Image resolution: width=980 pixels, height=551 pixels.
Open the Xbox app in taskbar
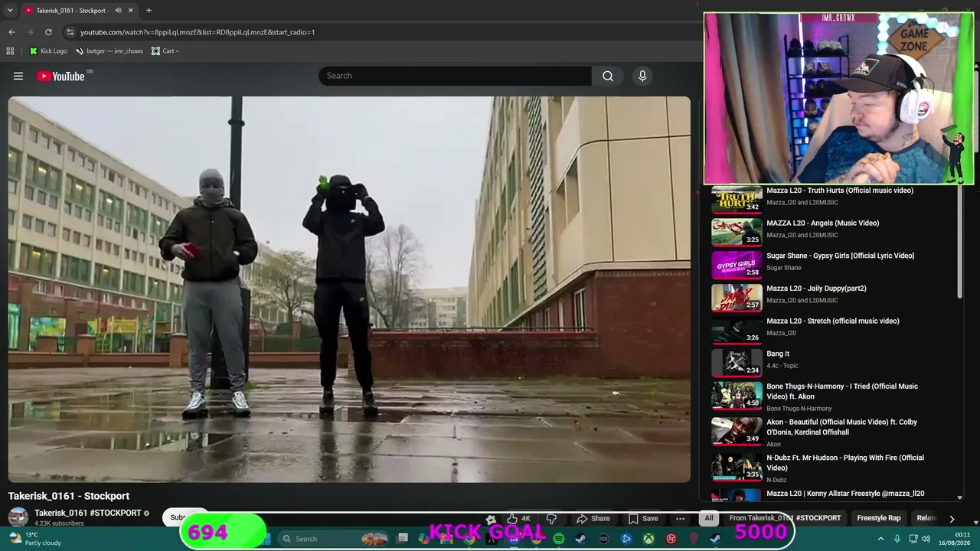648,539
